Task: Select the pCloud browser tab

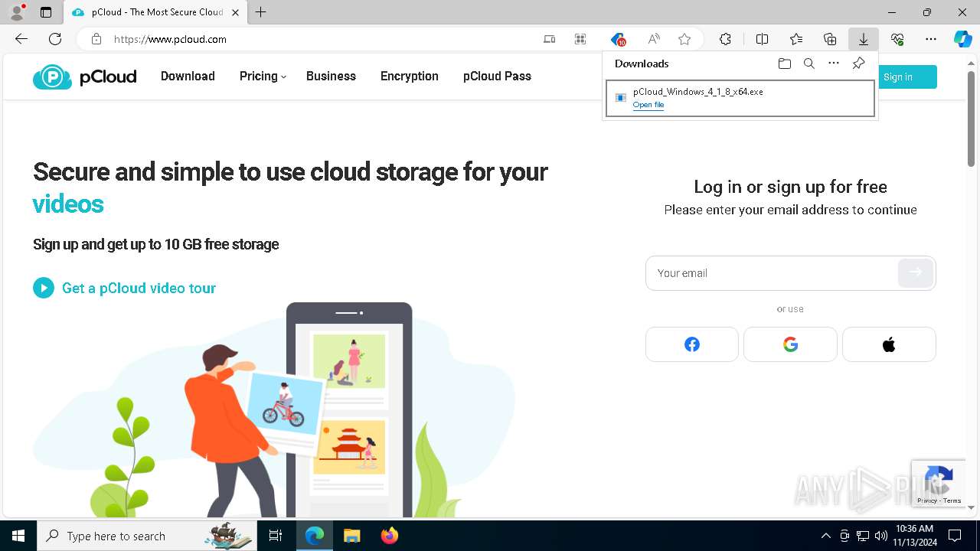Action: [155, 12]
